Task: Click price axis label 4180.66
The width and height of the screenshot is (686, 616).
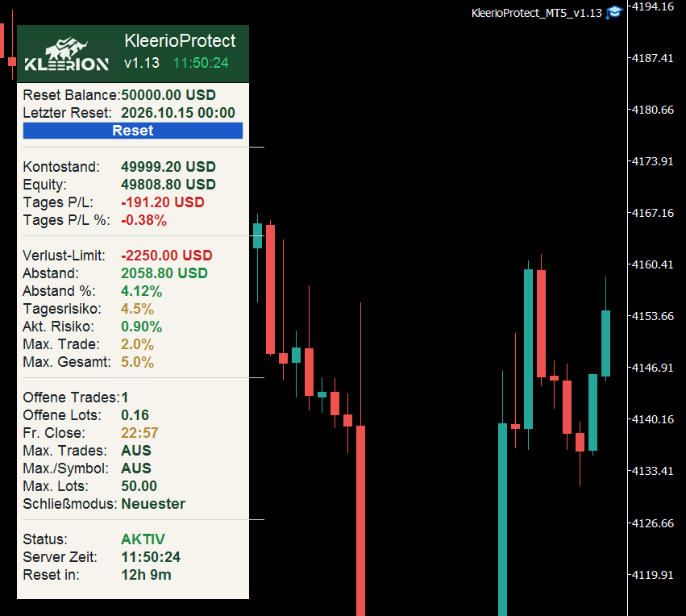Action: [653, 110]
